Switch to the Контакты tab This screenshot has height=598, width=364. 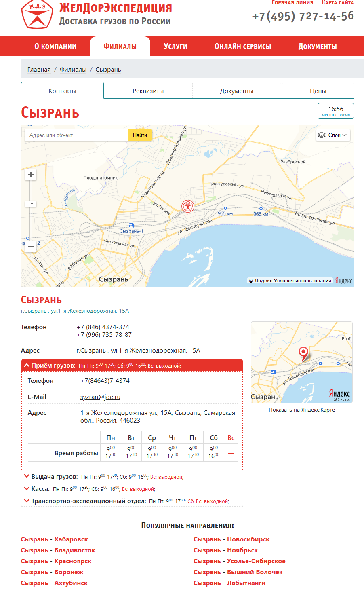click(x=62, y=91)
